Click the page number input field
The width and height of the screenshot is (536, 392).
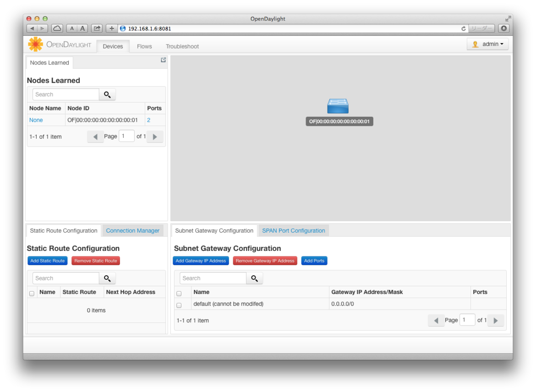pos(126,136)
